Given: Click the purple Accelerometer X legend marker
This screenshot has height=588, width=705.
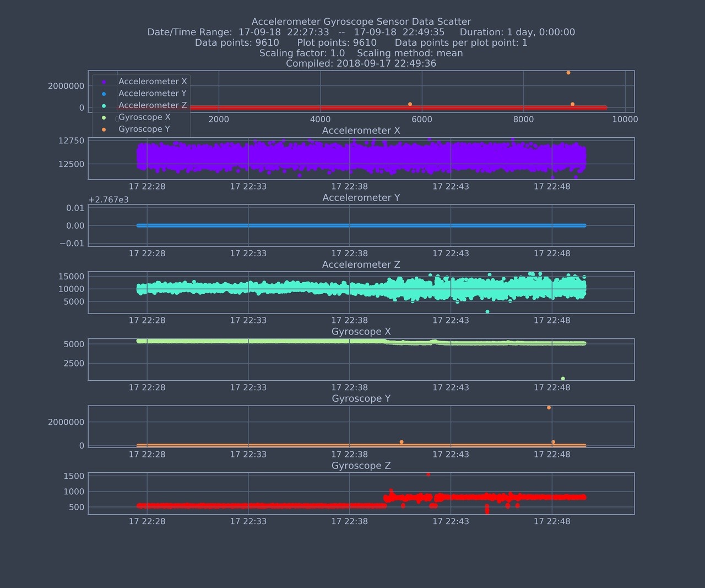Looking at the screenshot, I should pyautogui.click(x=104, y=82).
